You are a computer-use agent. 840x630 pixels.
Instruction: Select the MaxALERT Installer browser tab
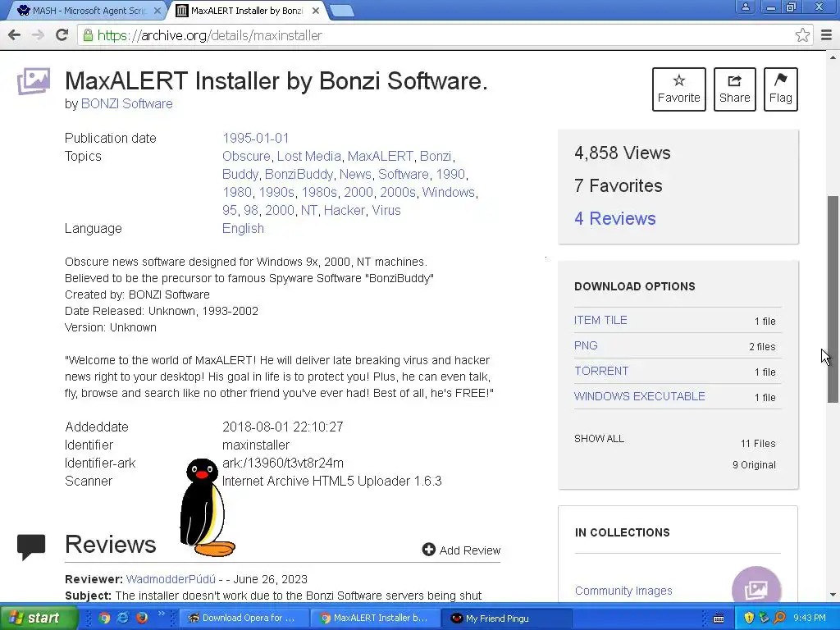[246, 10]
